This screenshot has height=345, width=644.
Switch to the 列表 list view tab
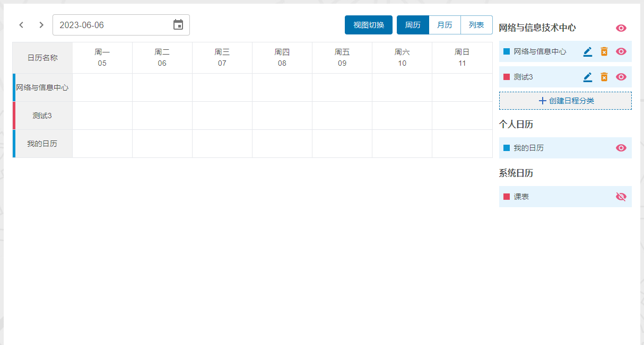point(476,25)
